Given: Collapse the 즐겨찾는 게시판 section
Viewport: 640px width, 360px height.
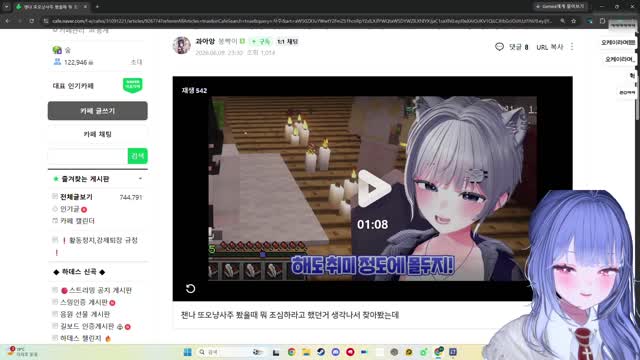Looking at the screenshot, I should (x=140, y=179).
